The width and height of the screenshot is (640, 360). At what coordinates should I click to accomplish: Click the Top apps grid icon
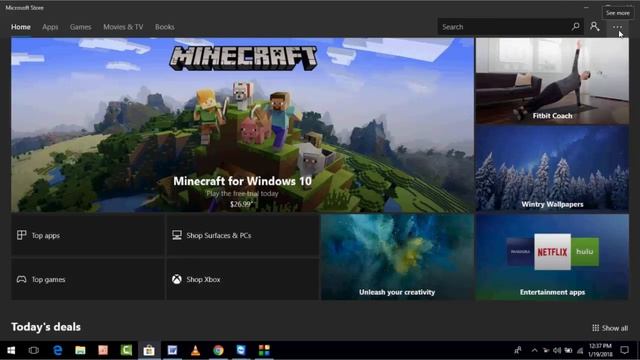coord(22,235)
